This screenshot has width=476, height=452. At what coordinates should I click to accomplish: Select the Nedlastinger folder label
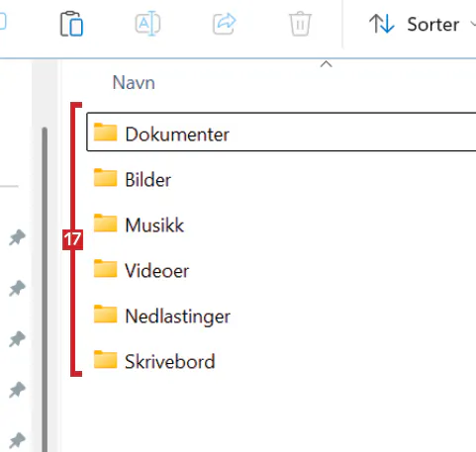[177, 316]
